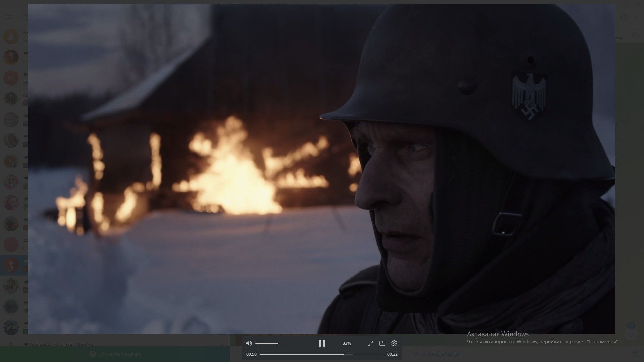The image size is (644, 362).
Task: Click the scroll-to-bottom chevron with counter
Action: (x=631, y=334)
